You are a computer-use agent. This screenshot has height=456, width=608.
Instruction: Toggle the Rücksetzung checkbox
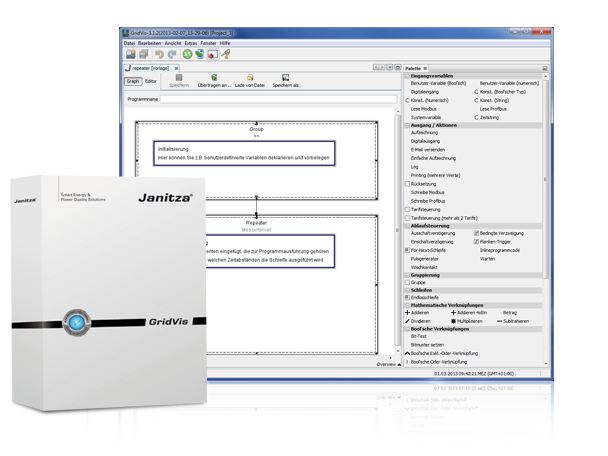[407, 184]
